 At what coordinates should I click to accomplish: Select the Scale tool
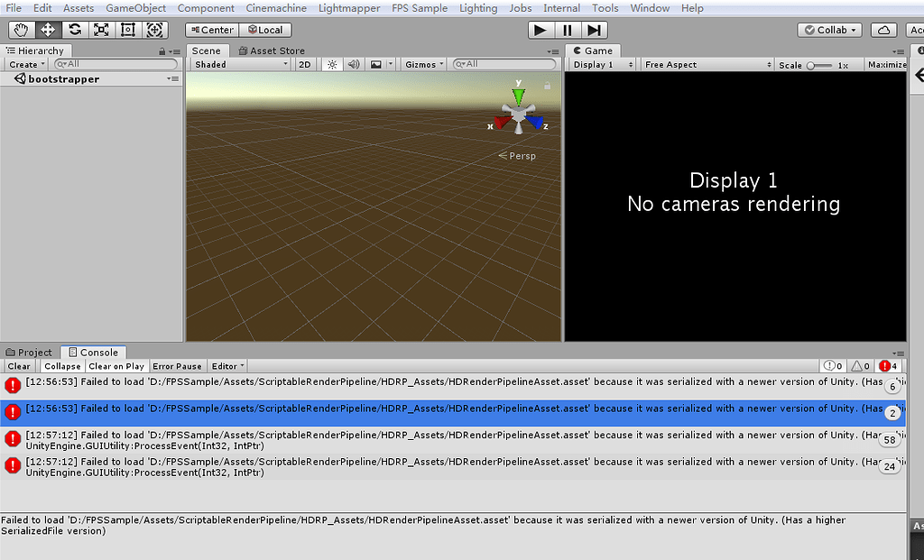pos(101,30)
